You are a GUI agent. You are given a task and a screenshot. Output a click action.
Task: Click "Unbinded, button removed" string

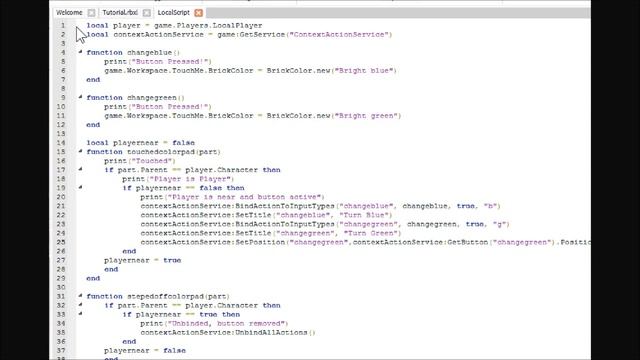point(226,323)
